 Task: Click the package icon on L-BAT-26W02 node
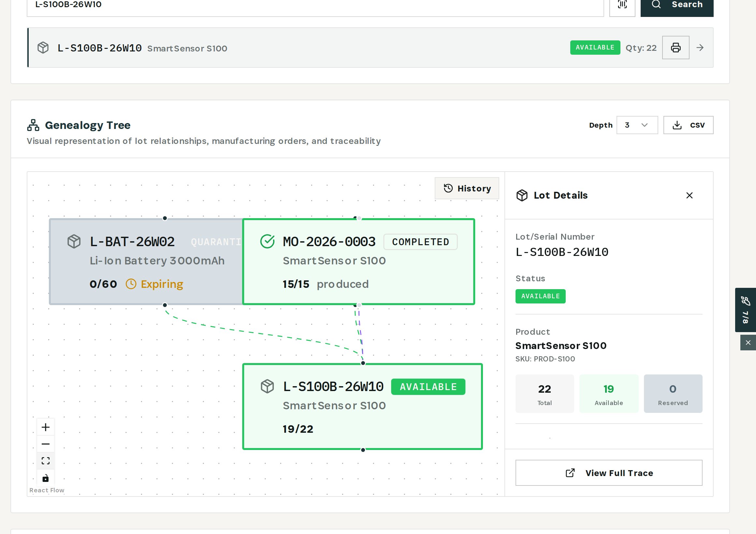[x=74, y=242]
